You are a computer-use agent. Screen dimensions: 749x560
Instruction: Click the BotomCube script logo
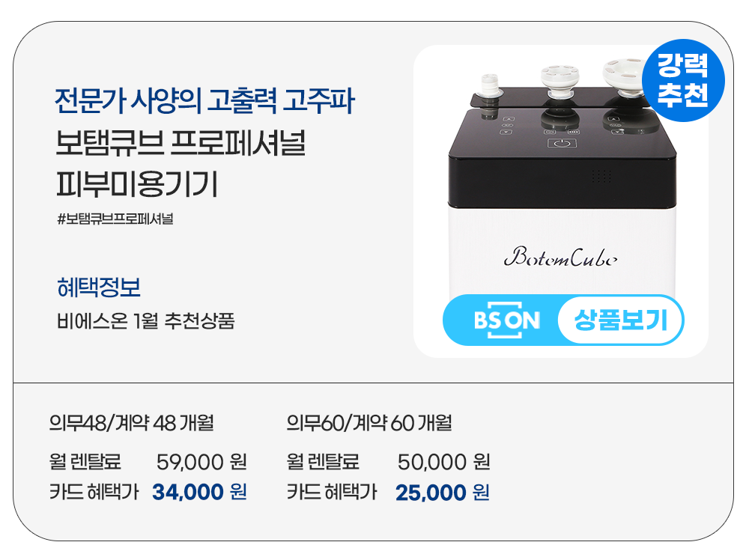point(561,258)
